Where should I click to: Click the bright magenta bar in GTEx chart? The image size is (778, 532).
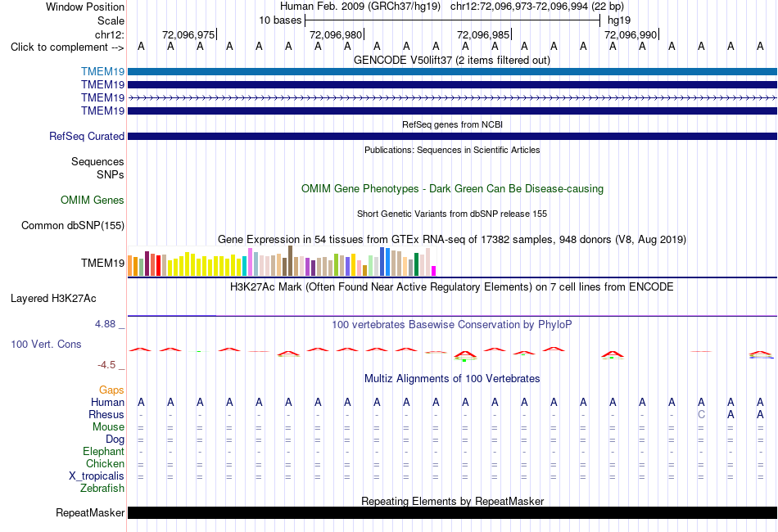coord(433,271)
